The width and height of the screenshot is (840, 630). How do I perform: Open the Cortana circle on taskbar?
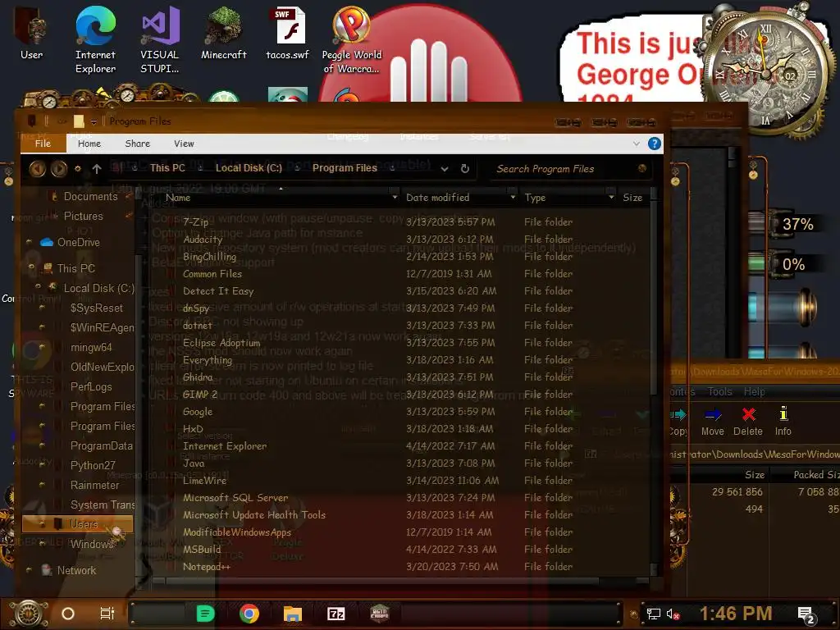pyautogui.click(x=68, y=614)
